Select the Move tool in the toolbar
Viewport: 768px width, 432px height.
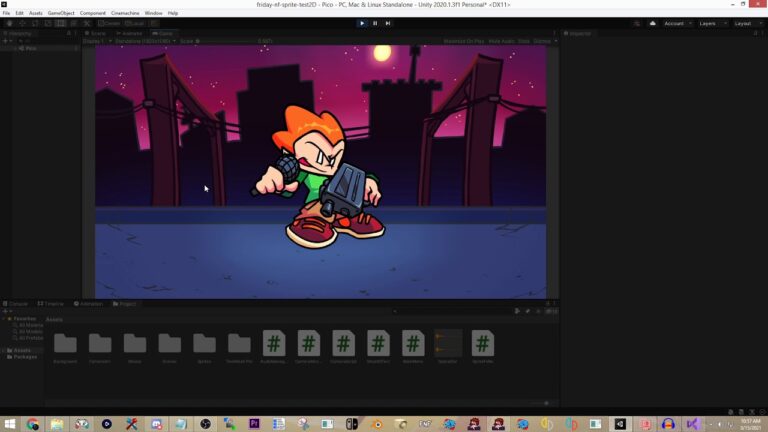click(22, 23)
